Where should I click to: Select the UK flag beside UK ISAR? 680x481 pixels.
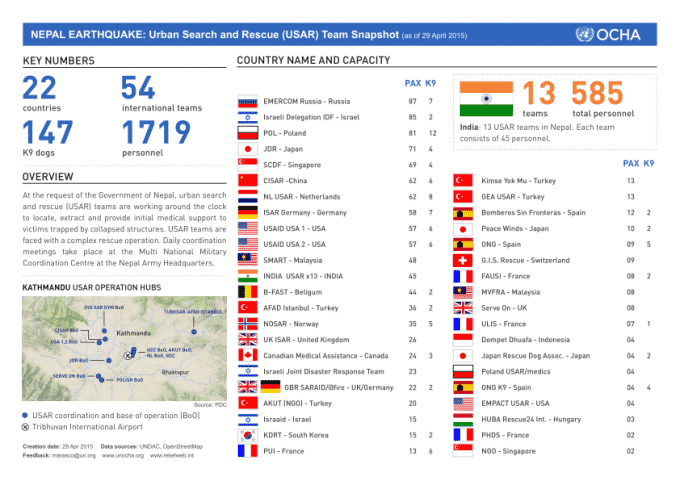coord(248,340)
